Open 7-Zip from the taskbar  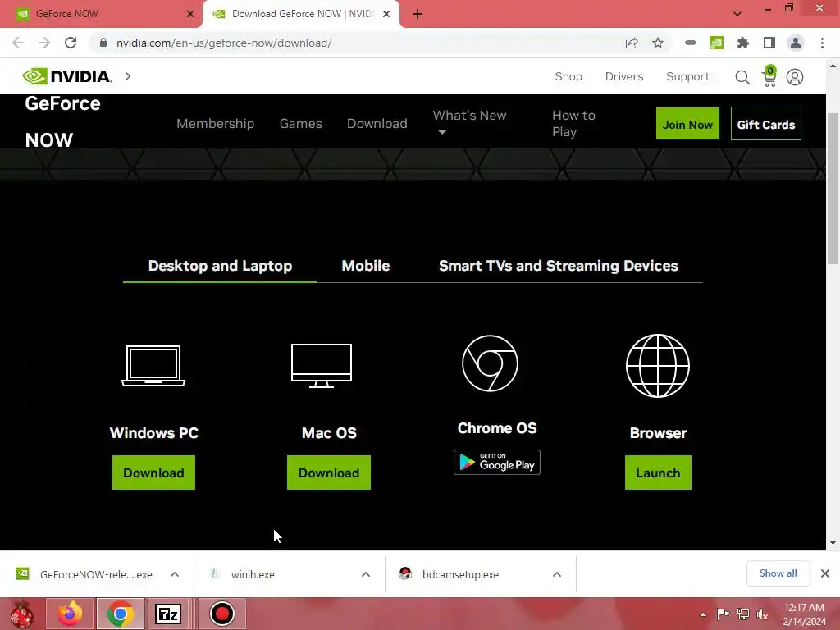click(168, 614)
